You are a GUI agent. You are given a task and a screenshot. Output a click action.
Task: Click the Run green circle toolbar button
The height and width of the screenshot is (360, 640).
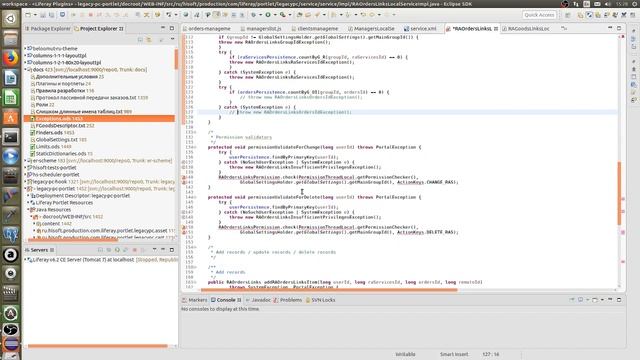pos(268,15)
